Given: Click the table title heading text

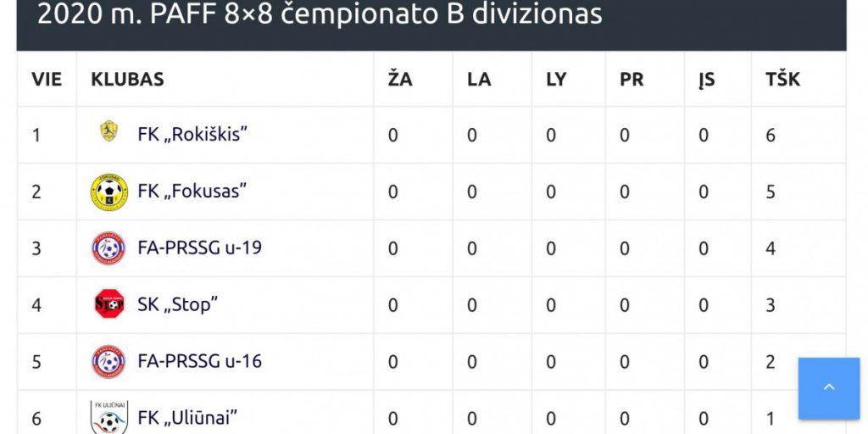Looking at the screenshot, I should tap(320, 14).
